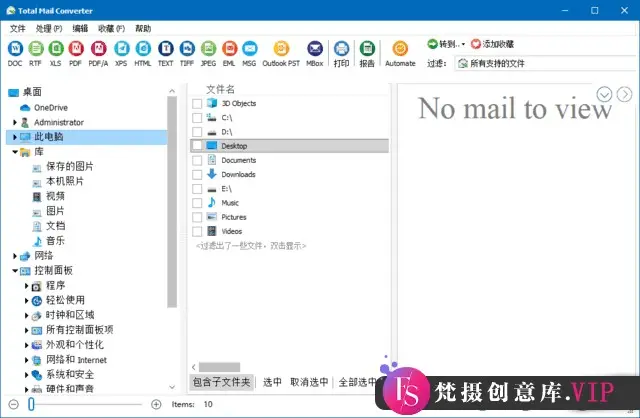Click the zoom slider handle

point(31,405)
